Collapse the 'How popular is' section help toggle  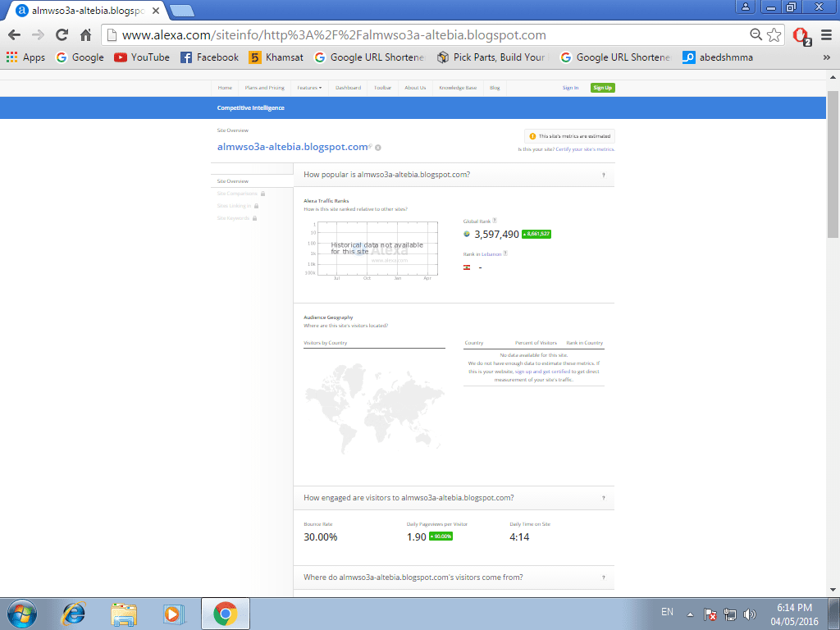pyautogui.click(x=604, y=175)
